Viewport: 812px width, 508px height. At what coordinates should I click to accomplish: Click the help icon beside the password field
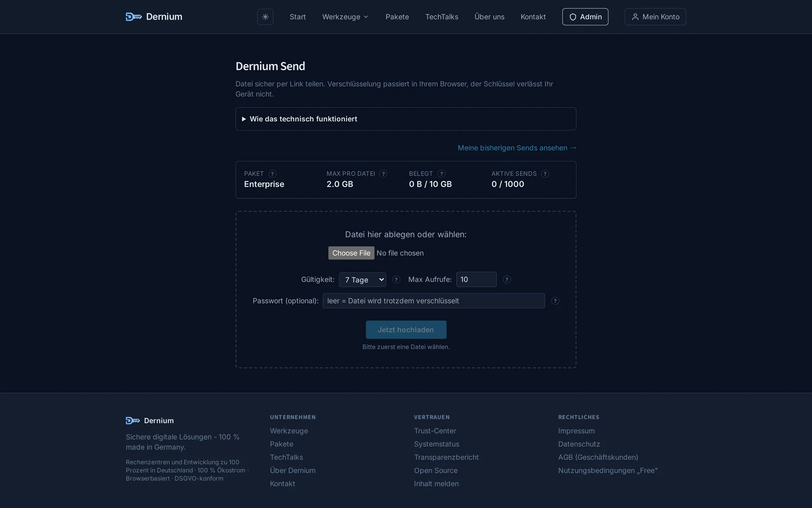555,301
